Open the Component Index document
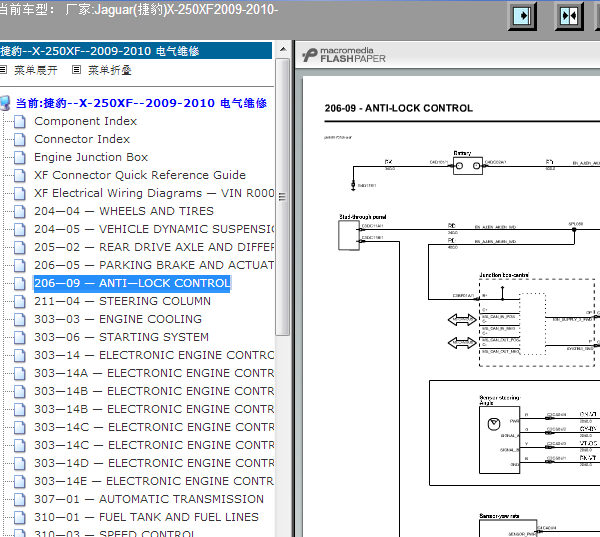Image resolution: width=600 pixels, height=537 pixels. pyautogui.click(x=85, y=121)
